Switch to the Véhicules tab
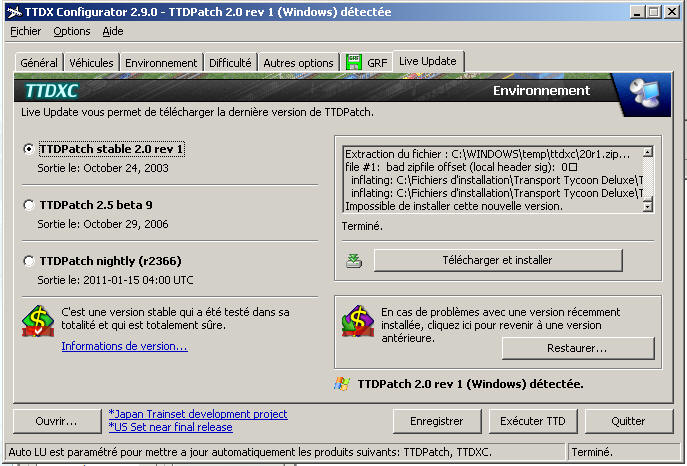 click(x=91, y=63)
